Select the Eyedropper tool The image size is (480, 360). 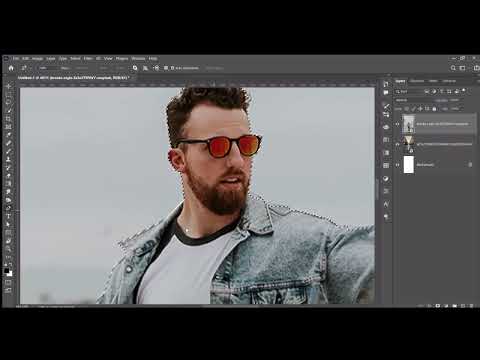[x=9, y=135]
